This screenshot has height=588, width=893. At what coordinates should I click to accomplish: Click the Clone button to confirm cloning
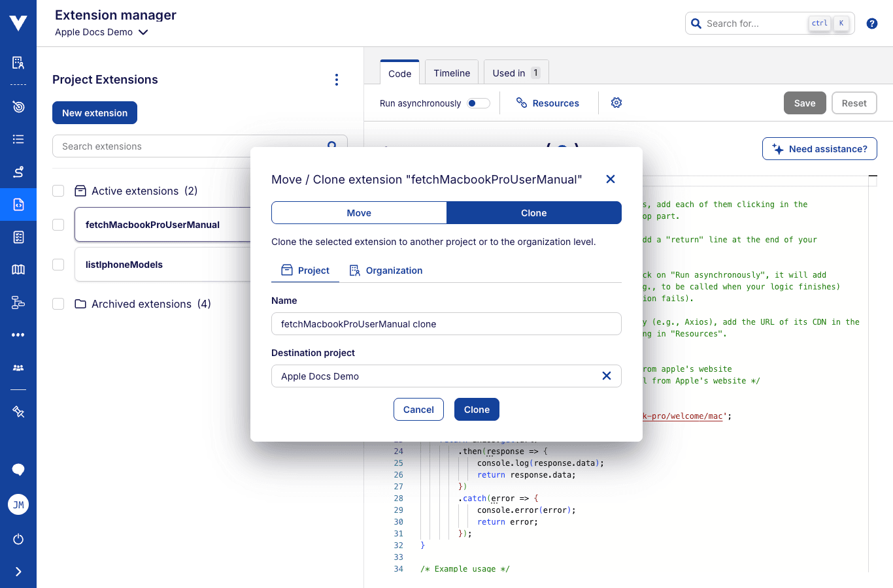click(477, 409)
